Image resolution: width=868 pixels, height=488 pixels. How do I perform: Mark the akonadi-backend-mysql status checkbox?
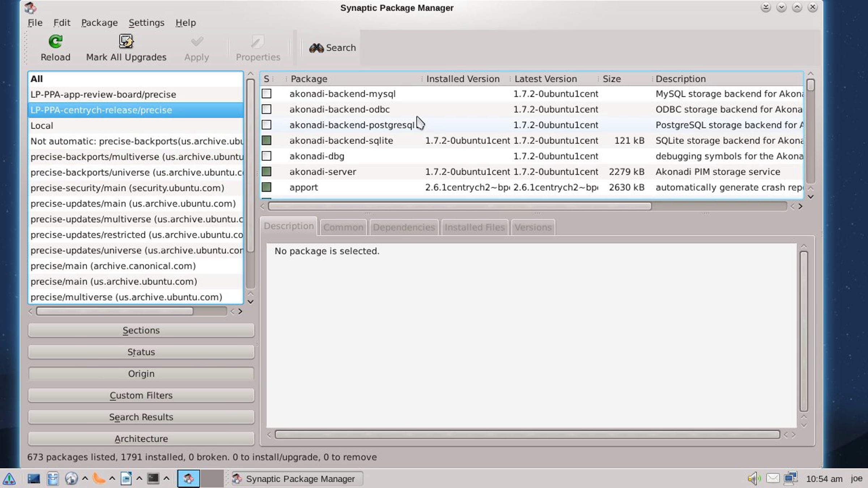point(267,94)
